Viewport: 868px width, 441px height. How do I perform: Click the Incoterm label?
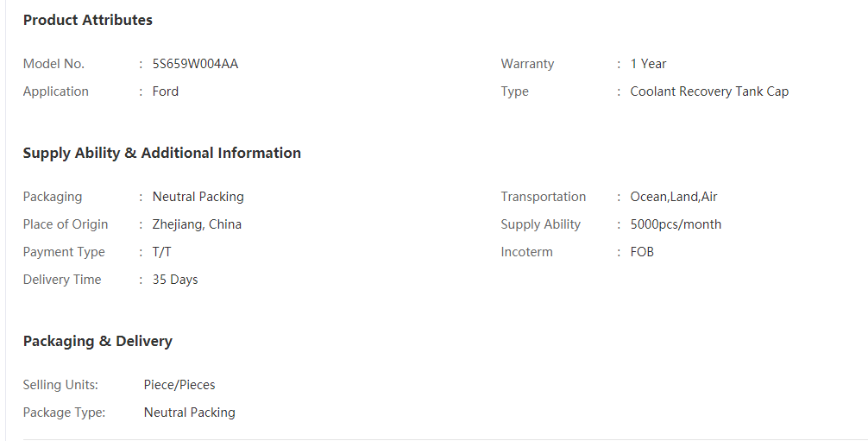point(527,252)
